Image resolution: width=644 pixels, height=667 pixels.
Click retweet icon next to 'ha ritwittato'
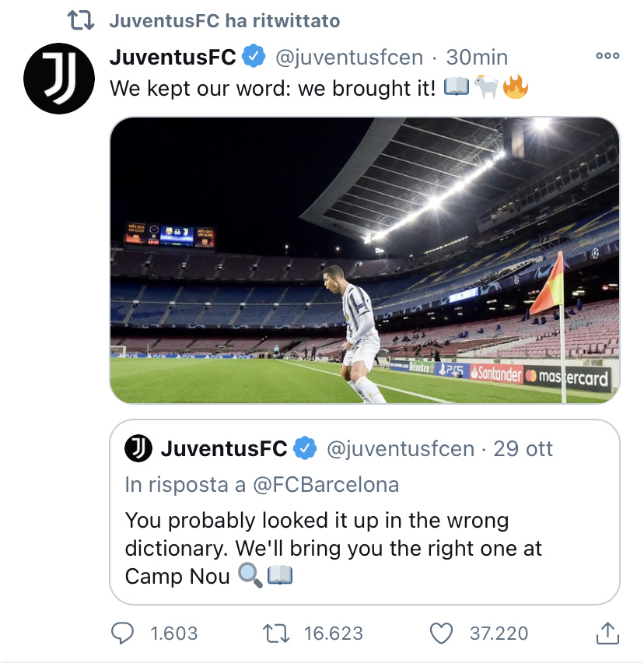click(81, 20)
